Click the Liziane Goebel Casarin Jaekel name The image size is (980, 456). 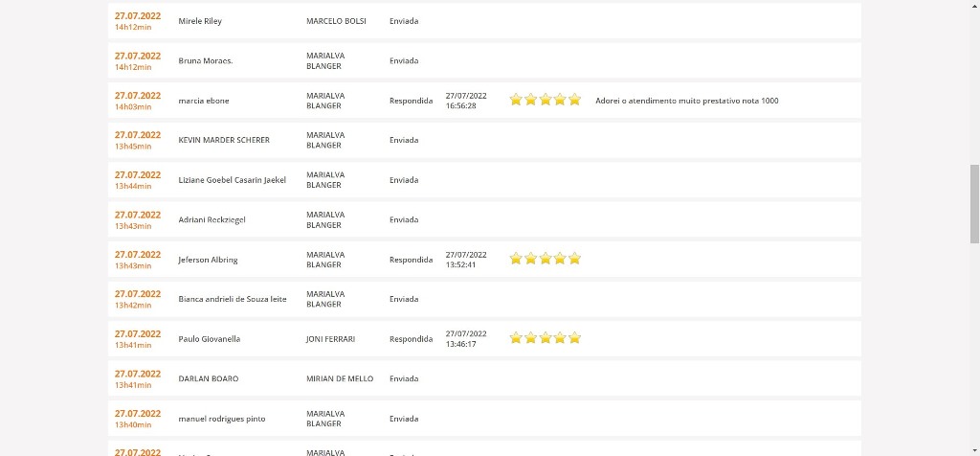tap(232, 180)
